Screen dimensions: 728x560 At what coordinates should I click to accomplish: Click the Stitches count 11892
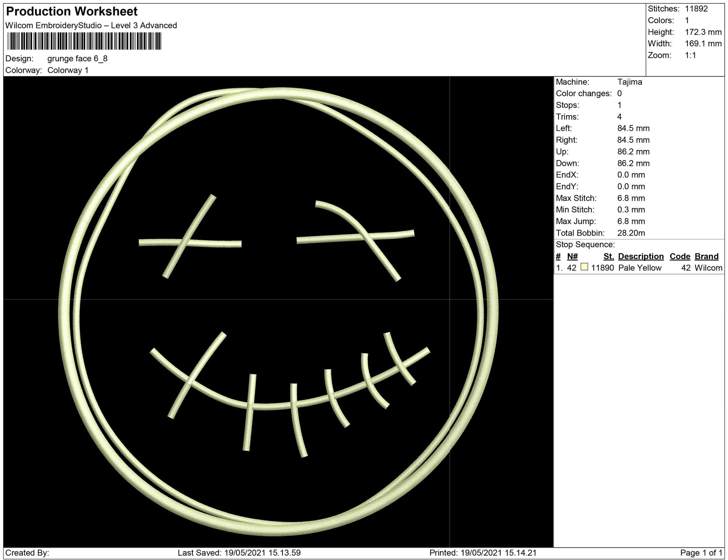point(696,9)
